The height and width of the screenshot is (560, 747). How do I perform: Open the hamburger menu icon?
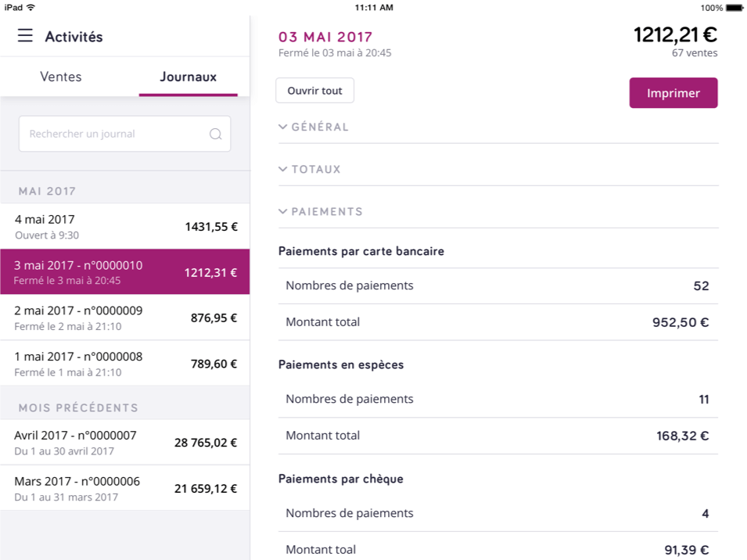click(25, 36)
